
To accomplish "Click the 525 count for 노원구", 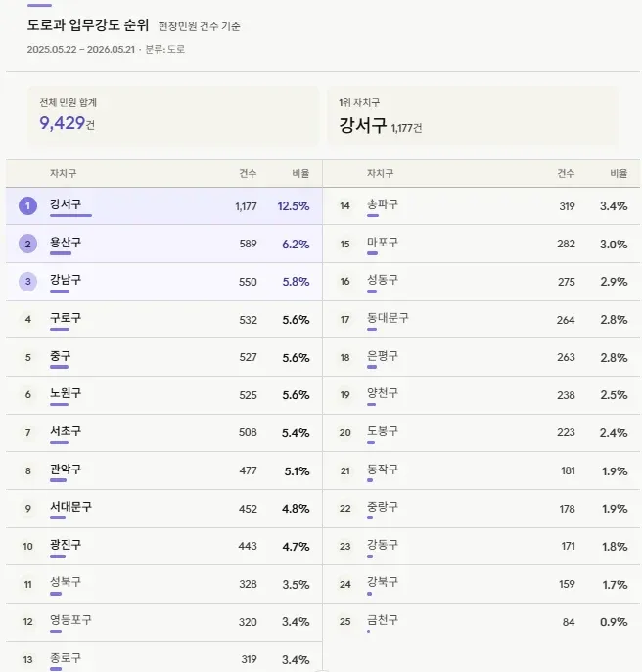I will pyautogui.click(x=248, y=395).
